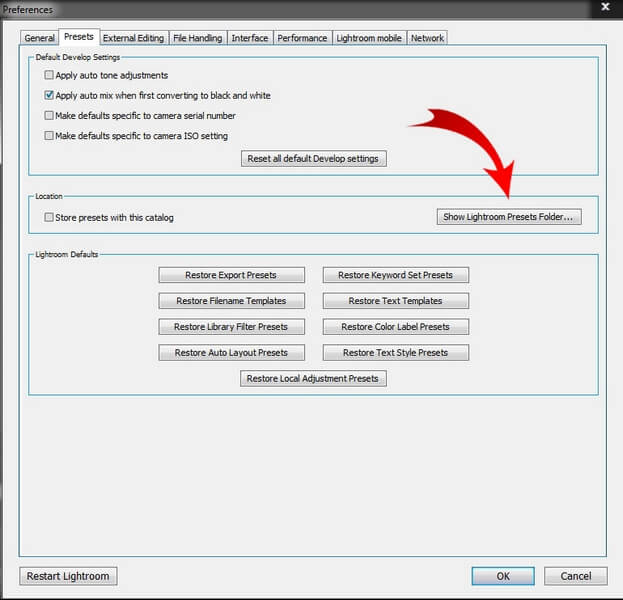The width and height of the screenshot is (623, 600).
Task: Enable defaults specific to camera ISO setting
Action: click(49, 136)
